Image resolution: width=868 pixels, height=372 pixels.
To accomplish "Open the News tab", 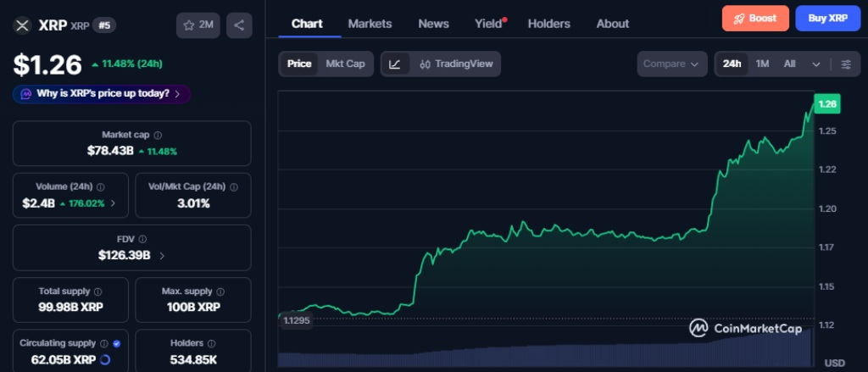I will point(433,24).
